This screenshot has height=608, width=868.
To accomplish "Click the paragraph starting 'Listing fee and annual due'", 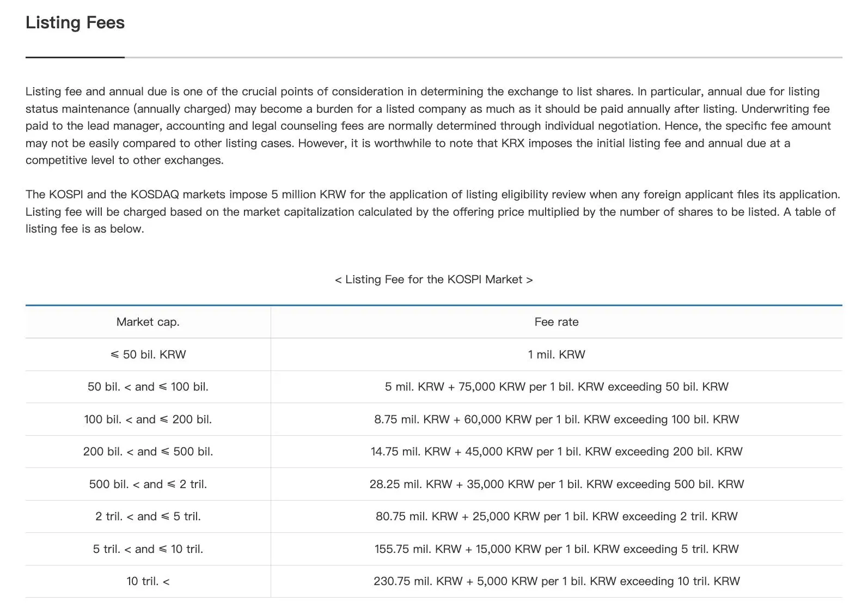I will coord(429,126).
